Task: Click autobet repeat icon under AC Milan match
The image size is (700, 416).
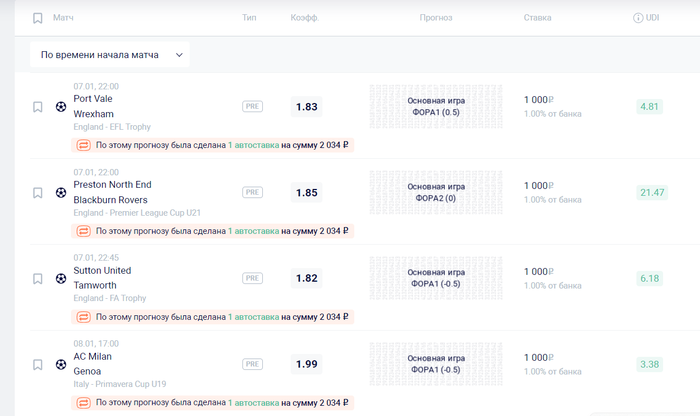Action: (x=83, y=403)
